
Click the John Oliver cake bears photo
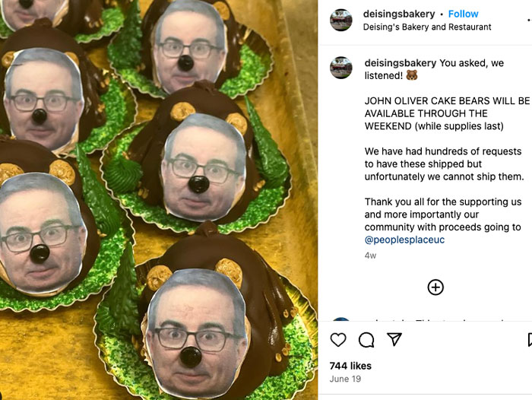[x=159, y=200]
